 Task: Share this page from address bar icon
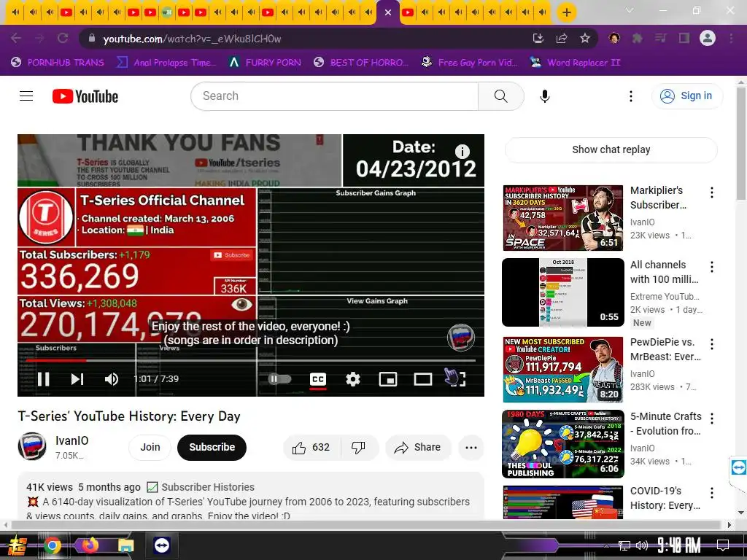[562, 39]
